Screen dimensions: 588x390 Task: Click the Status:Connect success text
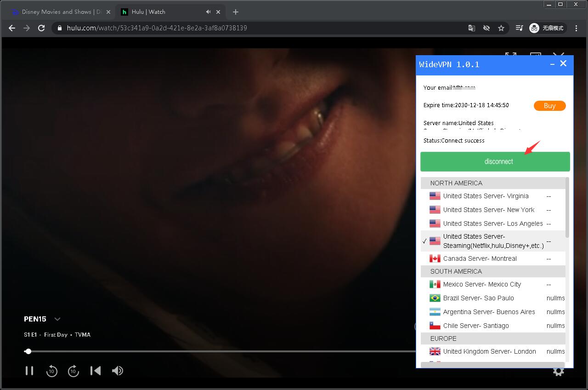click(454, 141)
